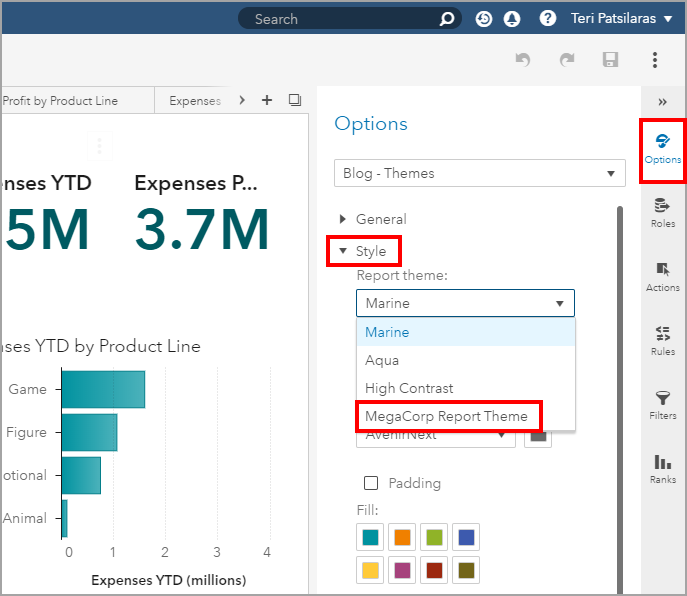The width and height of the screenshot is (687, 596).
Task: Collapse the Style section
Action: [344, 251]
